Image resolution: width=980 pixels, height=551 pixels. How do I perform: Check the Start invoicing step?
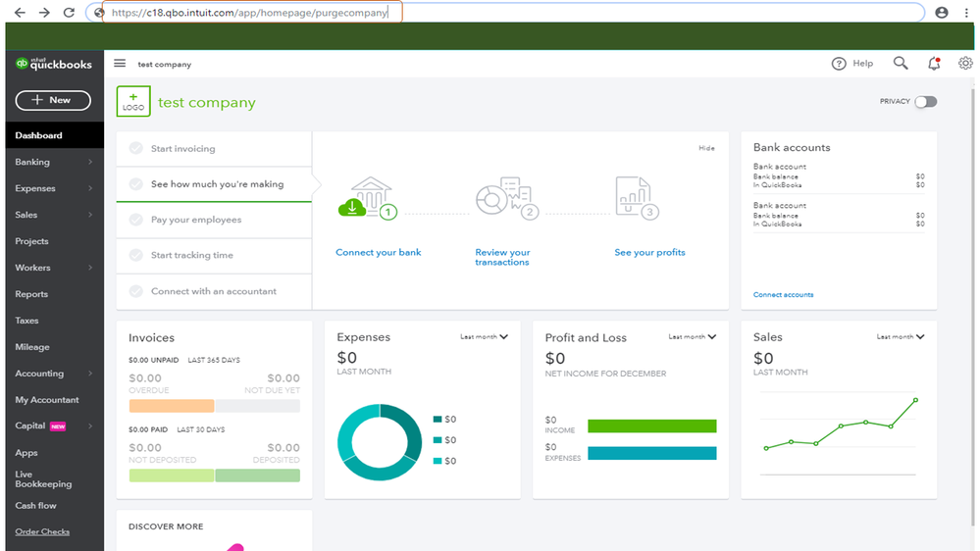(x=135, y=149)
